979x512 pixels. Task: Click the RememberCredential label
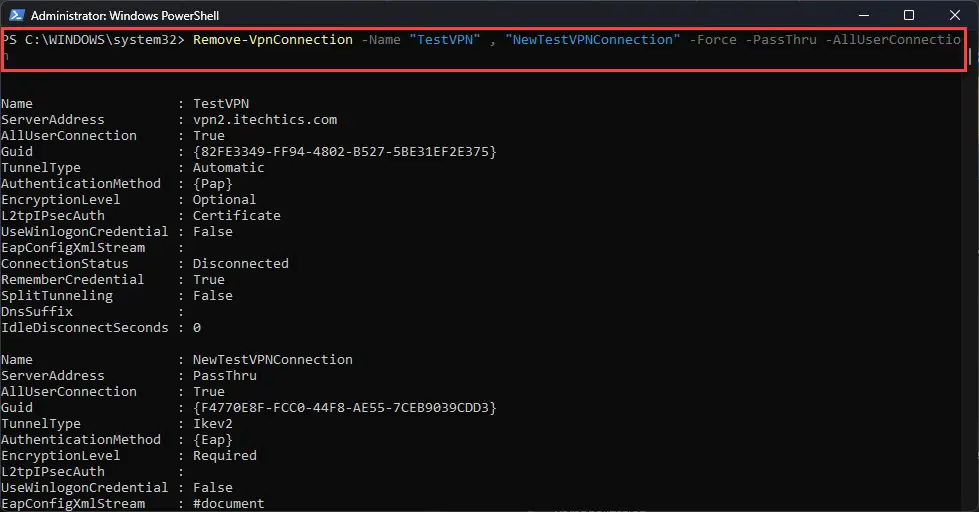pos(72,279)
